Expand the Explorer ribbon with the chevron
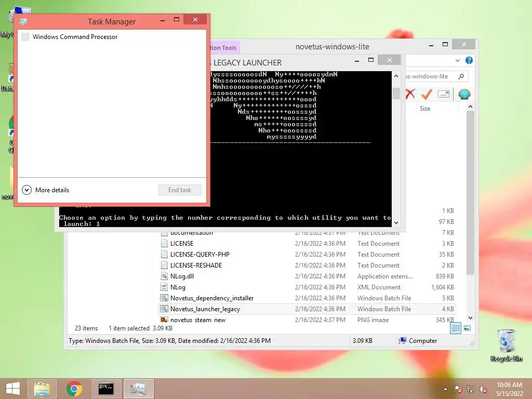 (457, 61)
